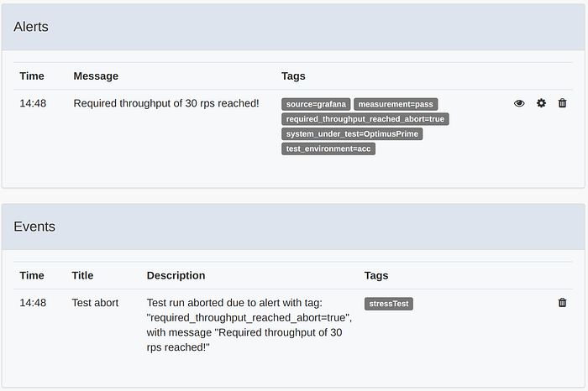
Task: Click the Events Tags column header
Action: 376,275
